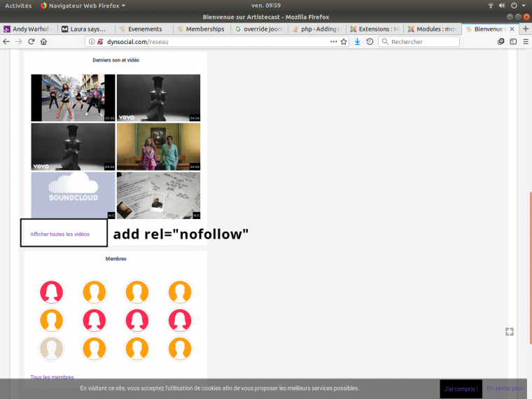The width and height of the screenshot is (532, 399).
Task: Open top-right vevo statue video thumbnail
Action: pyautogui.click(x=158, y=98)
